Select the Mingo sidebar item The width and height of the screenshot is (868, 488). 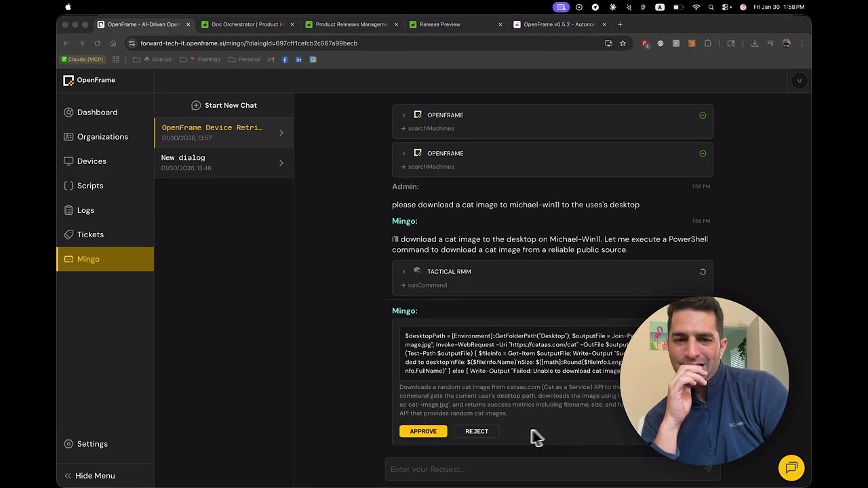pos(105,259)
